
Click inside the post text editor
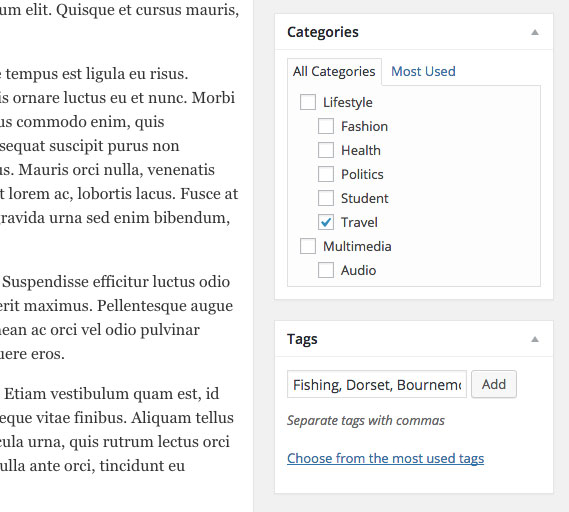pos(120,236)
